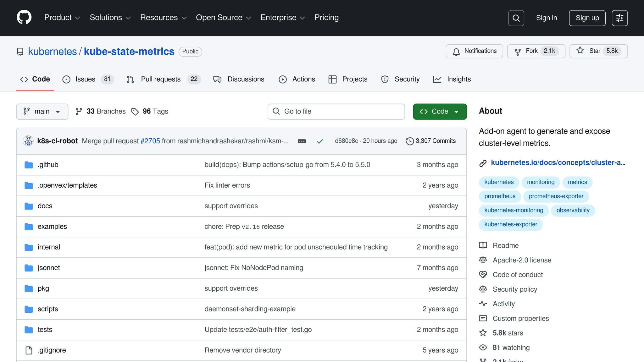Image resolution: width=644 pixels, height=362 pixels.
Task: Open Pricing in top navigation
Action: click(326, 18)
